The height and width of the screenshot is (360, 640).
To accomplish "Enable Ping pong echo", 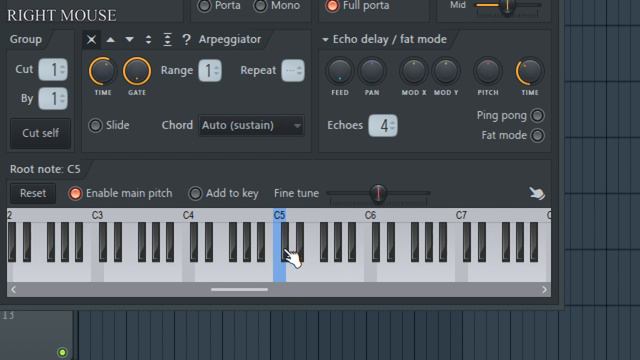I will point(537,116).
